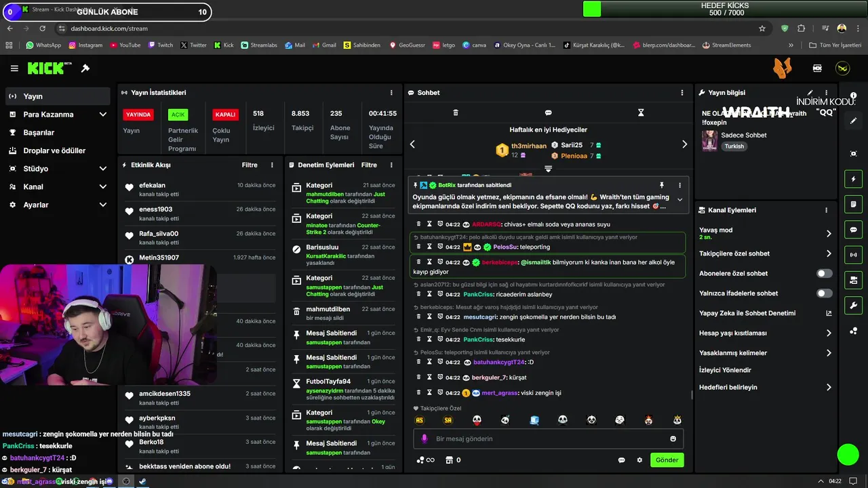The image size is (868, 488).
Task: Expand the Para Kazanma sidebar section
Action: (x=58, y=115)
